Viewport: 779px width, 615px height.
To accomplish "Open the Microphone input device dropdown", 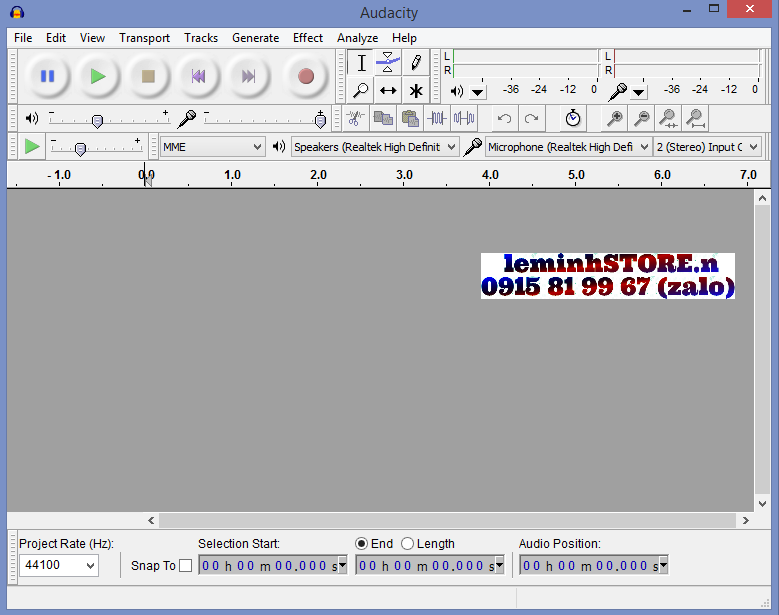I will pyautogui.click(x=568, y=147).
